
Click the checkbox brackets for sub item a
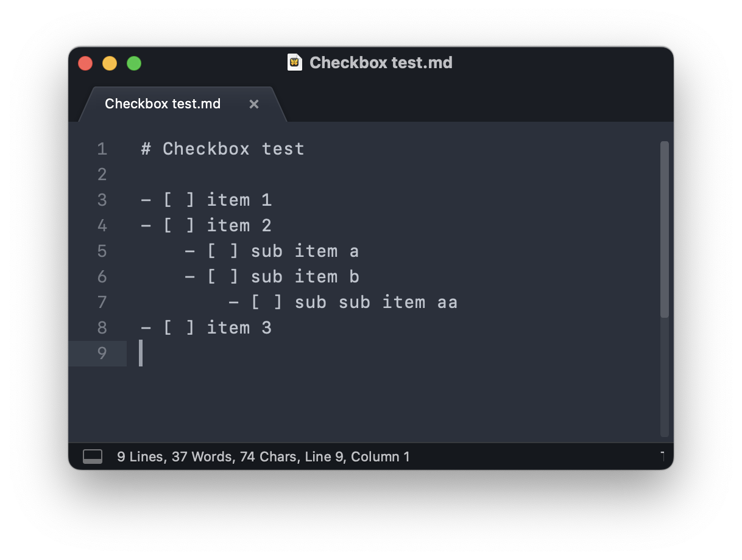[223, 251]
